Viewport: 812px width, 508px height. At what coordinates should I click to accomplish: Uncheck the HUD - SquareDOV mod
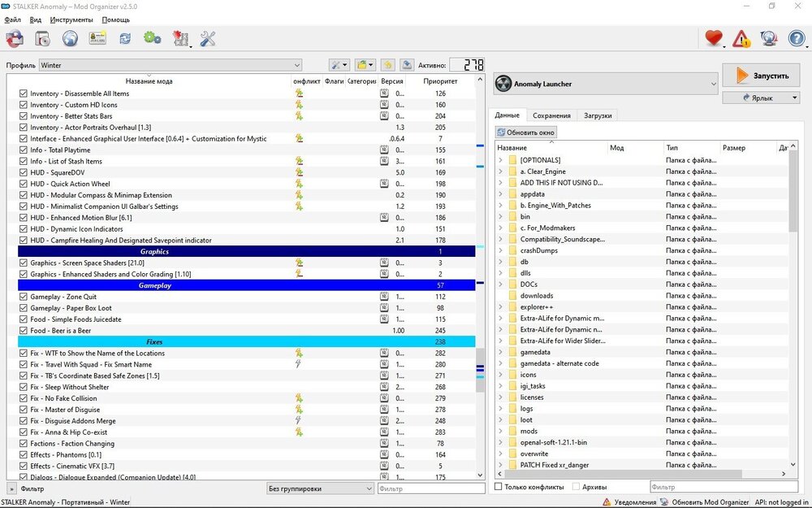24,172
